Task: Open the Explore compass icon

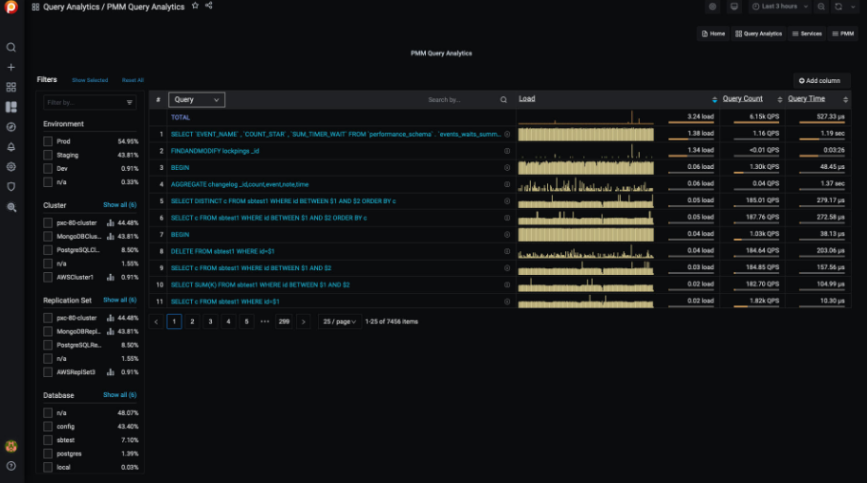Action: (11, 127)
